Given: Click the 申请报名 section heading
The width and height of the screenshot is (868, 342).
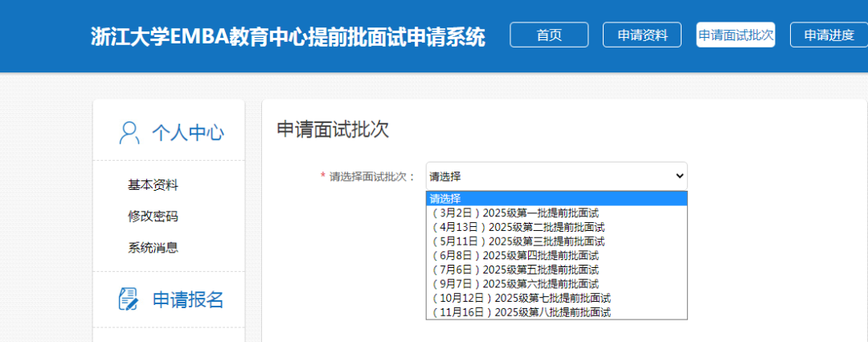Looking at the screenshot, I should [187, 299].
